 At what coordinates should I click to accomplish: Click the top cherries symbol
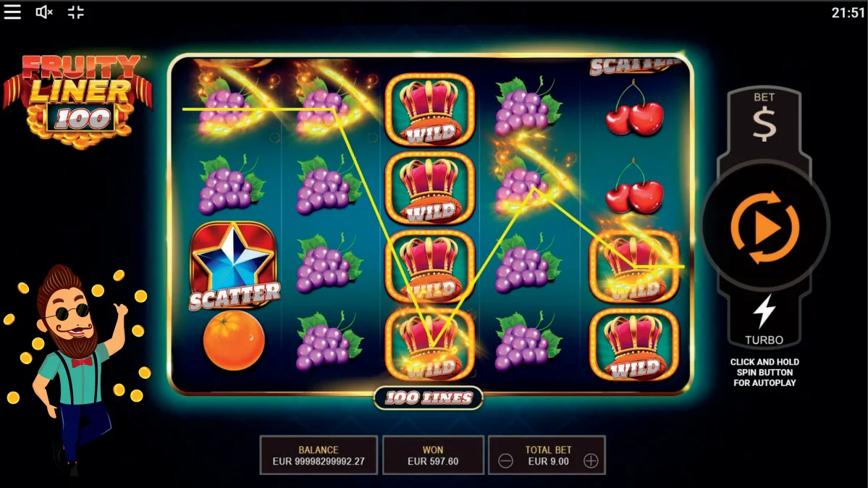[x=634, y=109]
